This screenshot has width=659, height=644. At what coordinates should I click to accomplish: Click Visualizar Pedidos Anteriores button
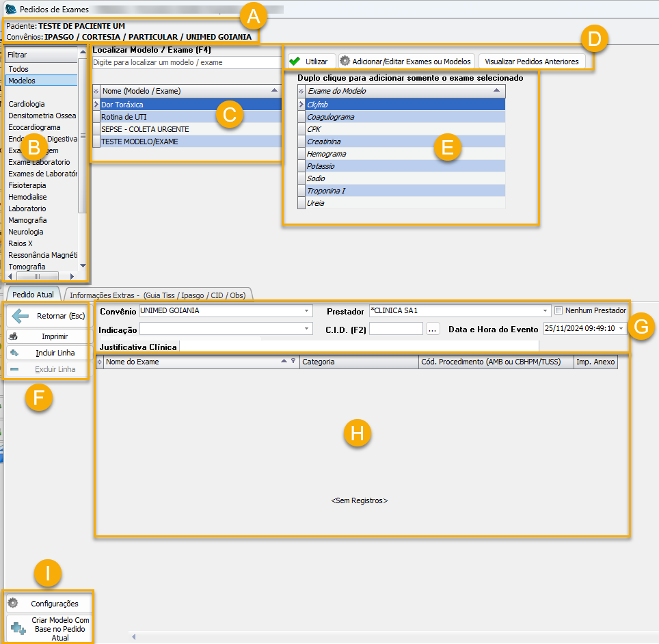pos(531,61)
